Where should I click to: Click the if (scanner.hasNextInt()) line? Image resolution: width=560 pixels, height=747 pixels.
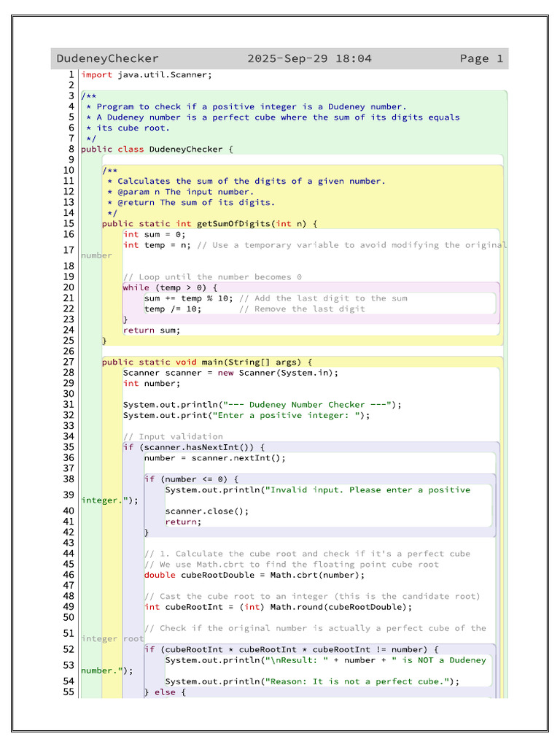[x=194, y=447]
